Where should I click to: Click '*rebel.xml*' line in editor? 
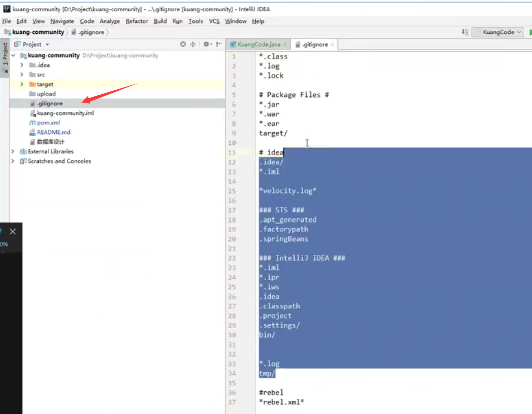tap(281, 402)
